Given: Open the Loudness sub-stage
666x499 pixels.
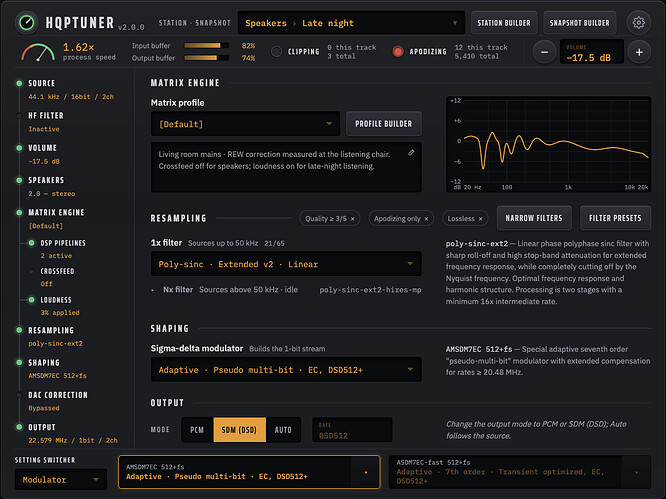Looking at the screenshot, I should coord(56,300).
